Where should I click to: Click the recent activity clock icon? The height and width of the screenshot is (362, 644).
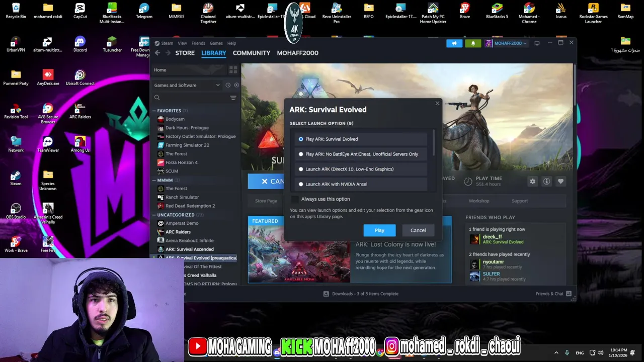click(228, 85)
